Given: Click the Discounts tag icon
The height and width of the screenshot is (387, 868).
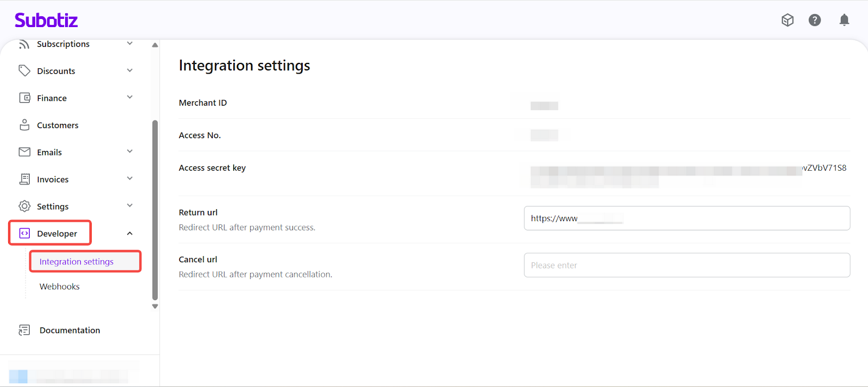Looking at the screenshot, I should [24, 70].
